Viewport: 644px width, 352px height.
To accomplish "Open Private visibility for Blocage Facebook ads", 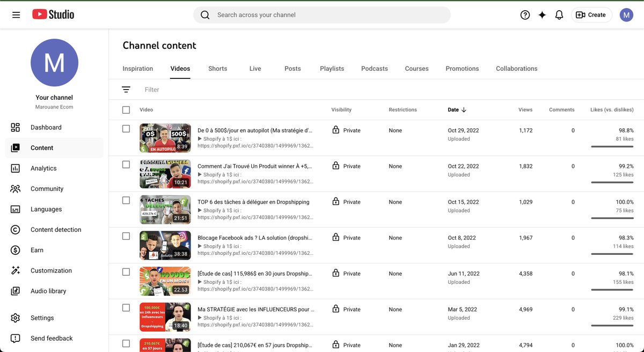I will point(347,238).
